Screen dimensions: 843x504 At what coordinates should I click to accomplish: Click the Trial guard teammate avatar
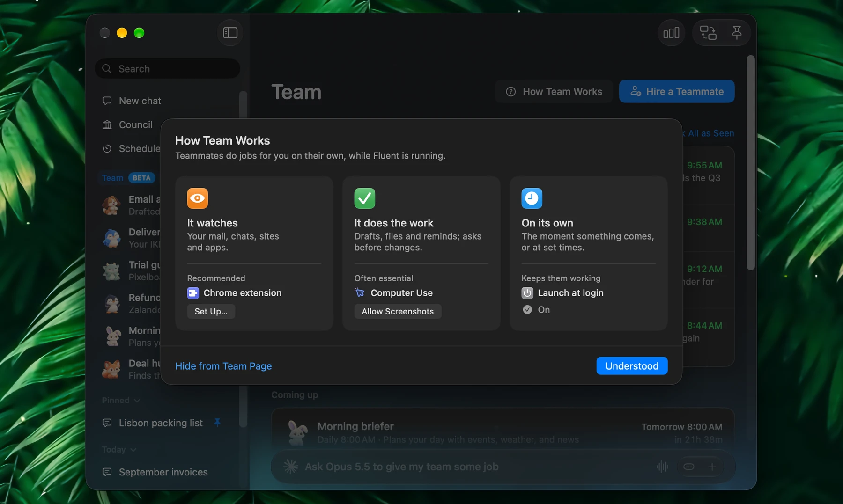point(111,271)
